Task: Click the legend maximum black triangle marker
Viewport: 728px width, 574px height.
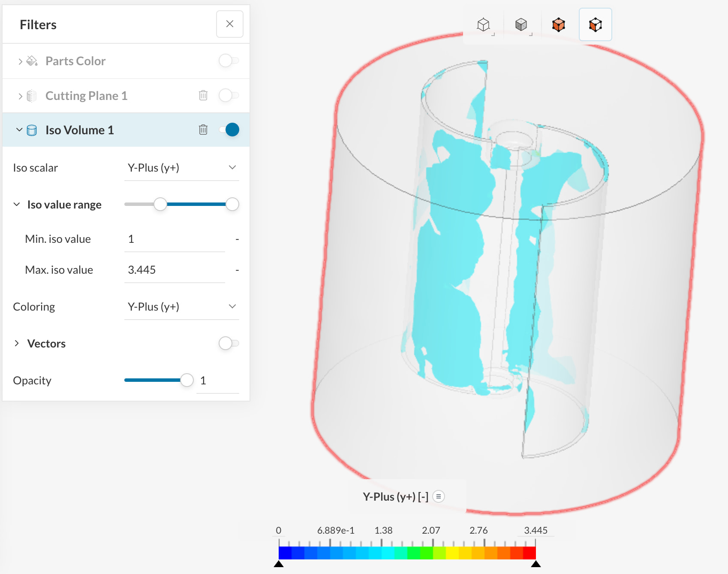Action: [536, 564]
